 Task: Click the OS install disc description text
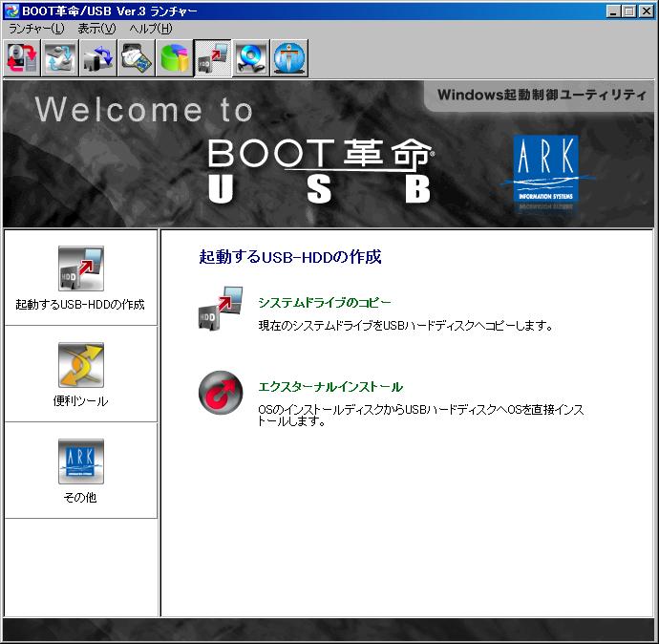click(420, 415)
